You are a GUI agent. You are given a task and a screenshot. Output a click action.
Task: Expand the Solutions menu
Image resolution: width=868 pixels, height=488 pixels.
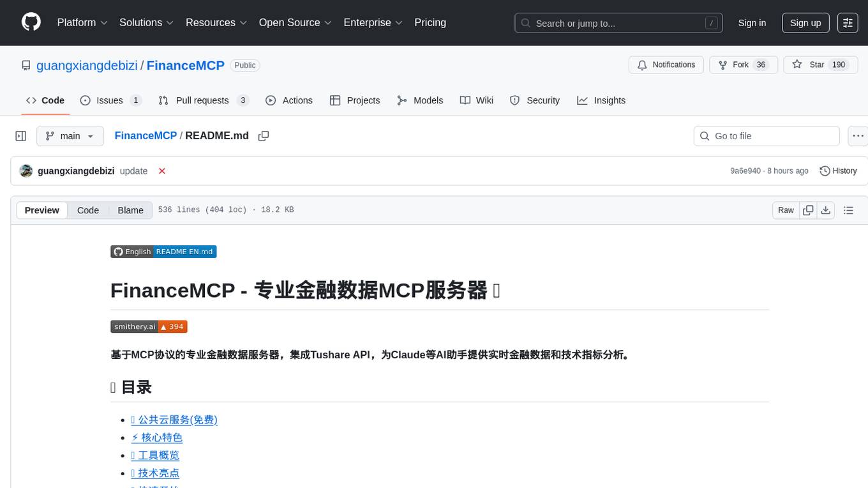146,22
